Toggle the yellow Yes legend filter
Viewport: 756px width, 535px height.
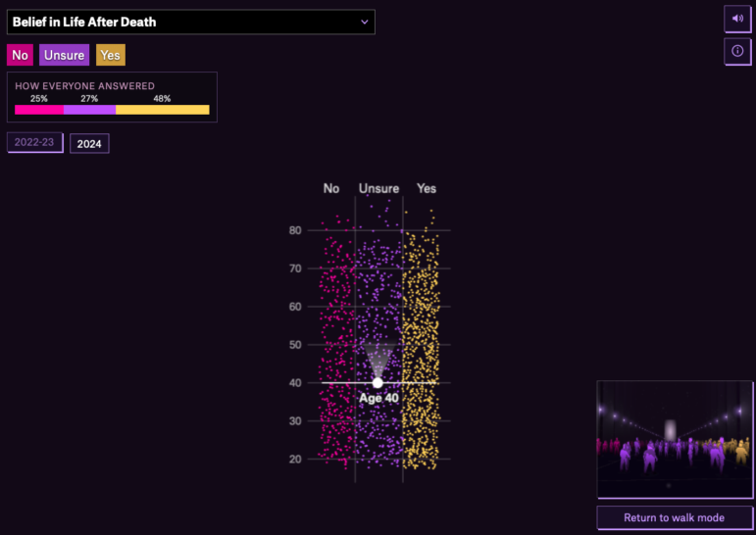(x=111, y=55)
